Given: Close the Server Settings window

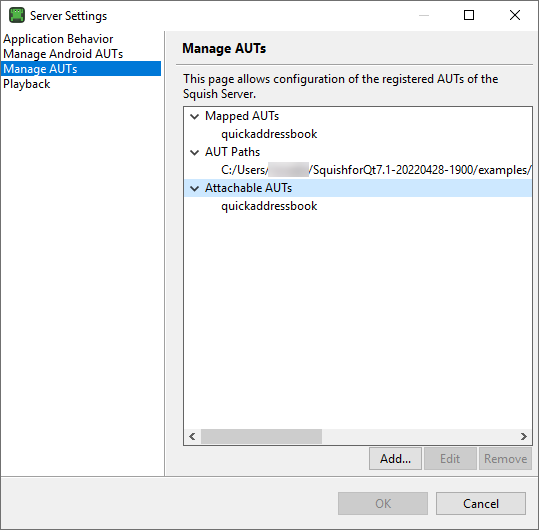Looking at the screenshot, I should (515, 15).
